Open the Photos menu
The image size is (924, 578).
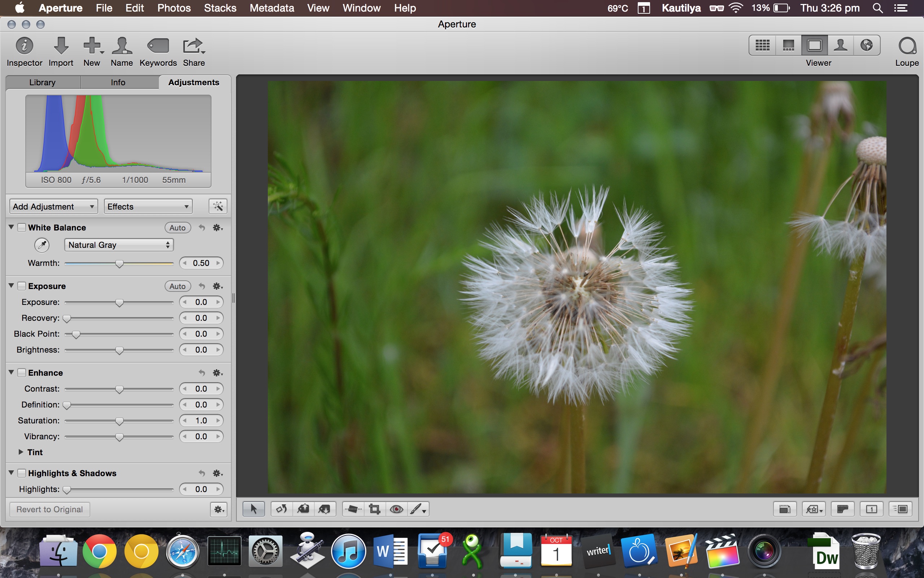point(174,8)
